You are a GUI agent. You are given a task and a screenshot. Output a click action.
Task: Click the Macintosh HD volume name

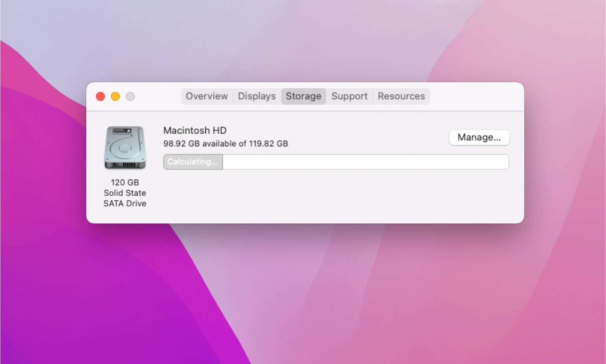coord(195,130)
